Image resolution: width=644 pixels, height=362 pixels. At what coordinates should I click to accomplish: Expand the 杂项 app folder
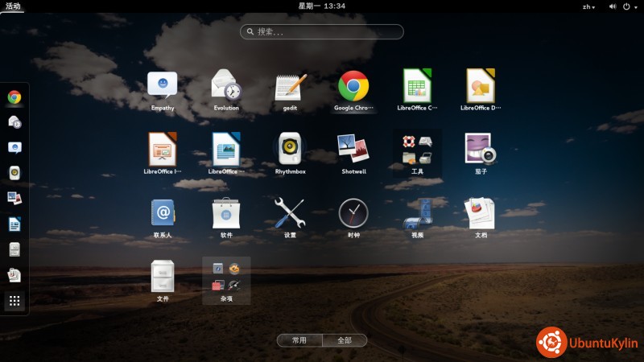(x=226, y=278)
